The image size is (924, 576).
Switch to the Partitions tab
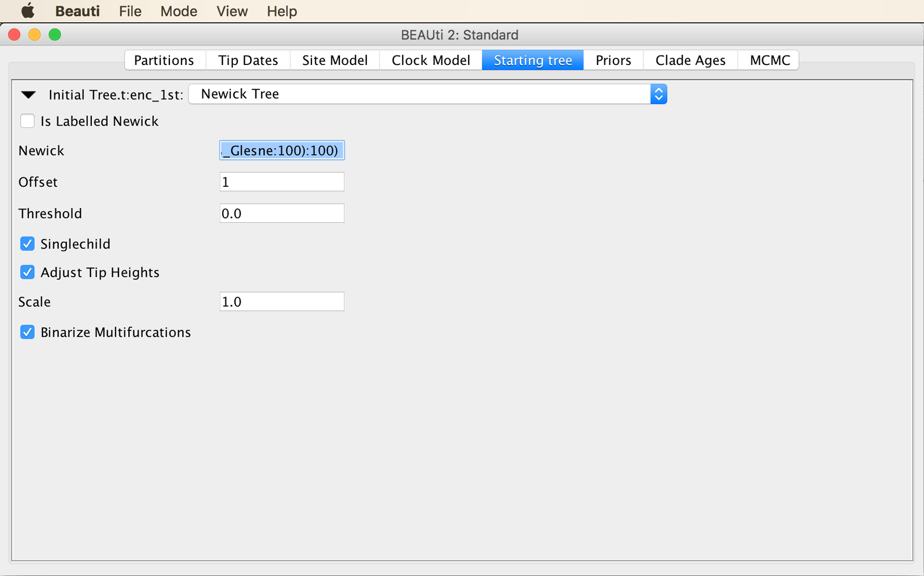[164, 60]
